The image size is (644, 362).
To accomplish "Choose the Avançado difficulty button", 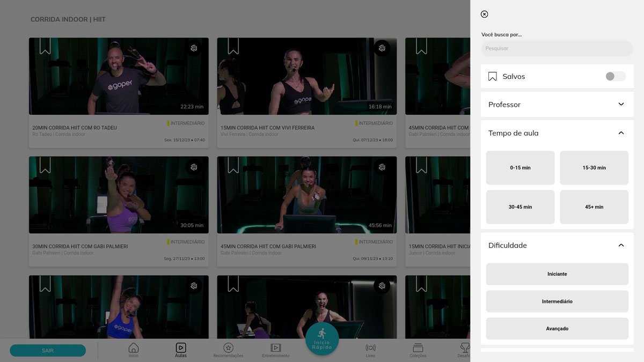I will pyautogui.click(x=557, y=329).
